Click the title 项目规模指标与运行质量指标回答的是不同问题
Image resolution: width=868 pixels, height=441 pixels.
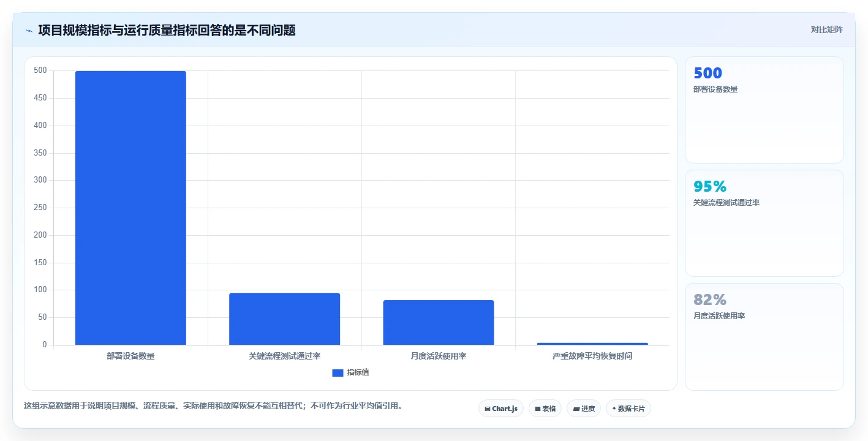point(167,30)
